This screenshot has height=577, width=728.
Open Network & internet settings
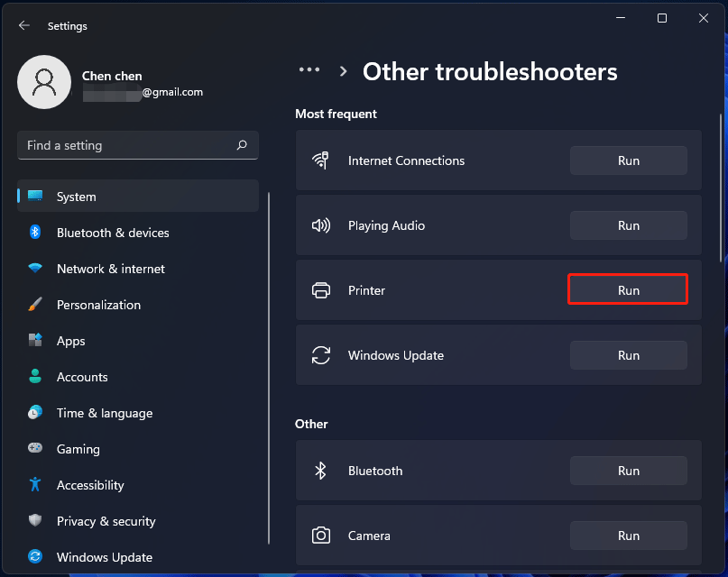pos(138,269)
